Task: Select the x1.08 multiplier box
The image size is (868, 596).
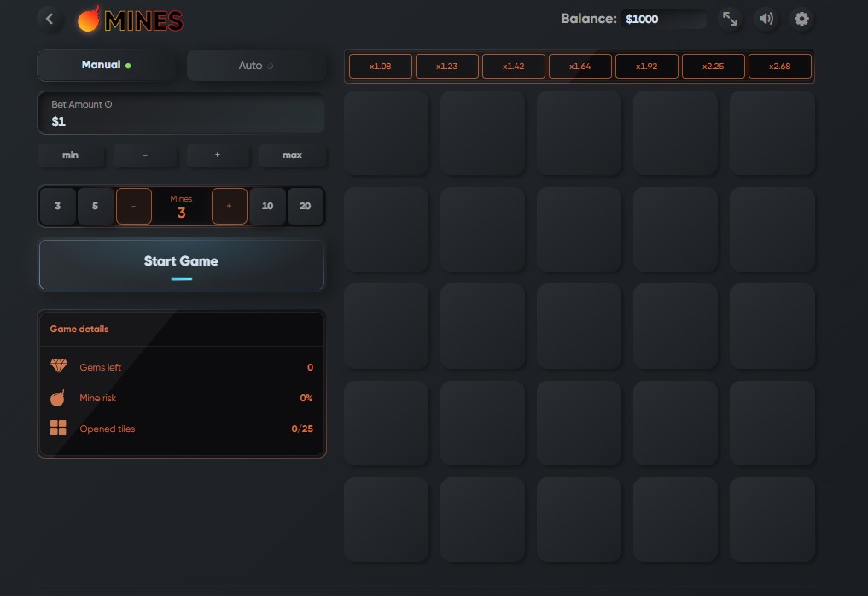Action: coord(380,66)
